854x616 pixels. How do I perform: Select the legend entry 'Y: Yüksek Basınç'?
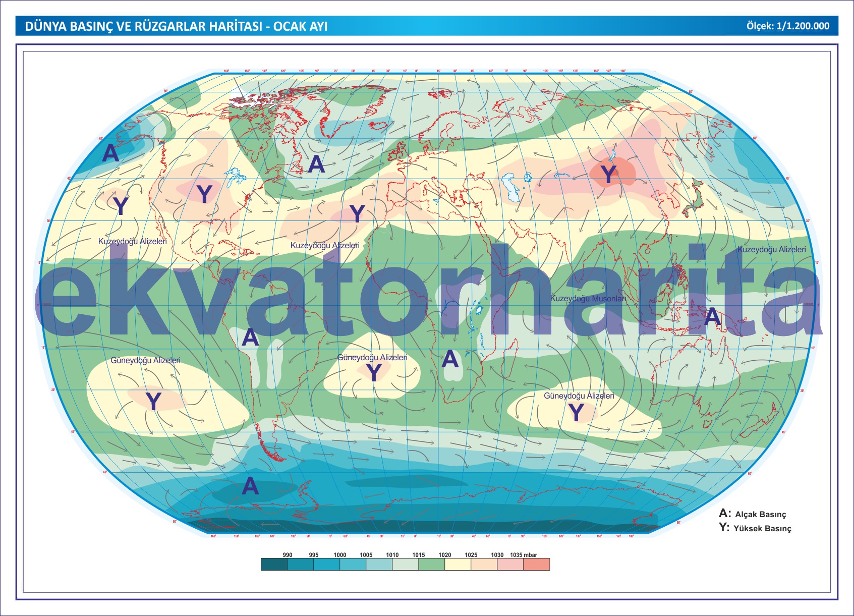click(755, 528)
